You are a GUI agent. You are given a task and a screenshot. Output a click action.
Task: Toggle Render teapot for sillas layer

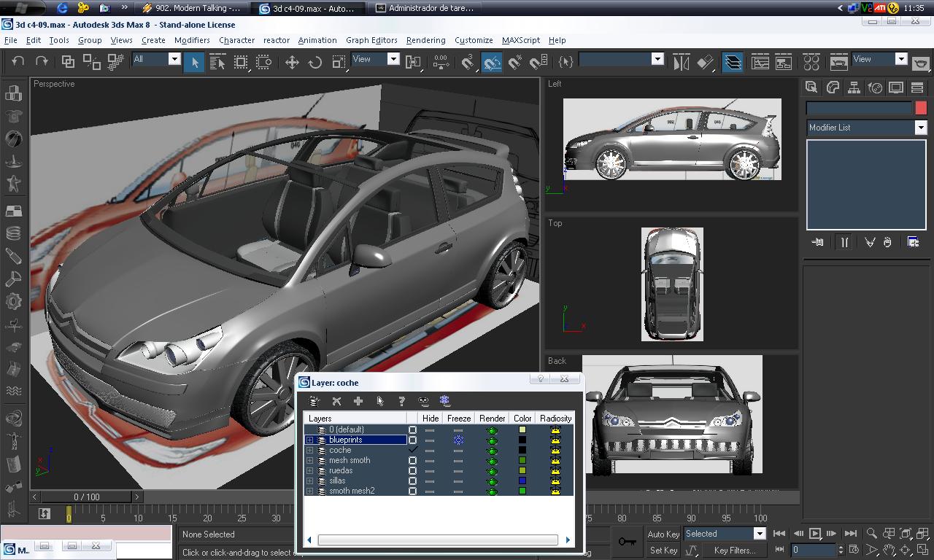pyautogui.click(x=492, y=481)
